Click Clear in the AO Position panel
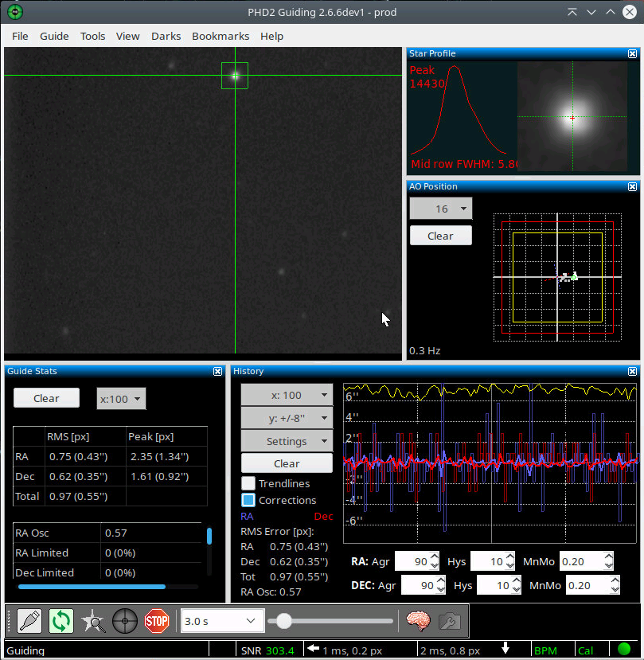The width and height of the screenshot is (644, 660). (x=440, y=235)
